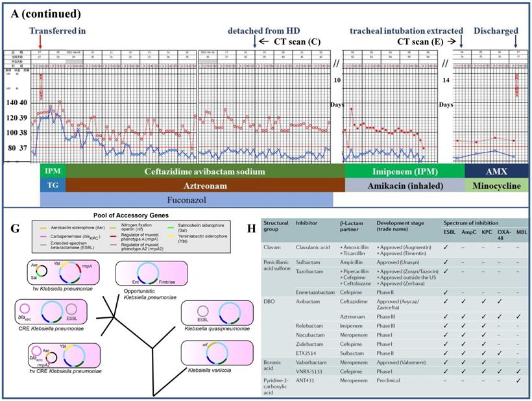532x401 pixels.
Task: Select 'Pyridine-2-carboxylic acid' structural group cell
Action: 275,387
